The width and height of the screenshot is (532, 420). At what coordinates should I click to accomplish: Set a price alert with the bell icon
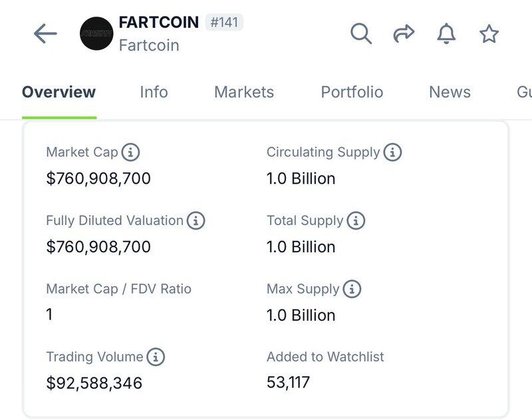tap(446, 33)
